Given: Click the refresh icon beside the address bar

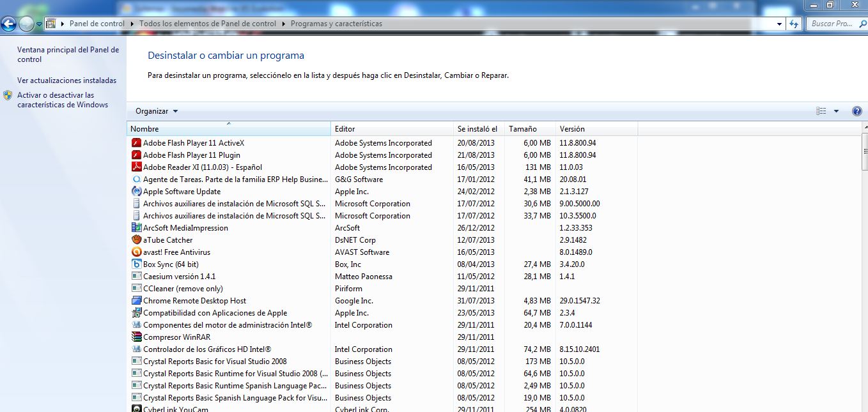Looking at the screenshot, I should [793, 23].
